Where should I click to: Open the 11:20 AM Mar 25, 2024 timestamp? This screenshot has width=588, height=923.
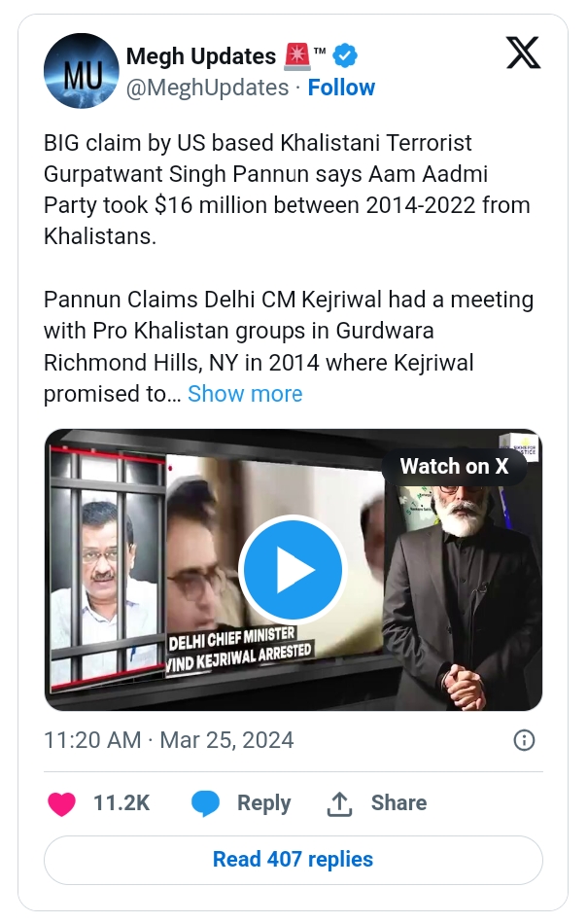[x=168, y=740]
